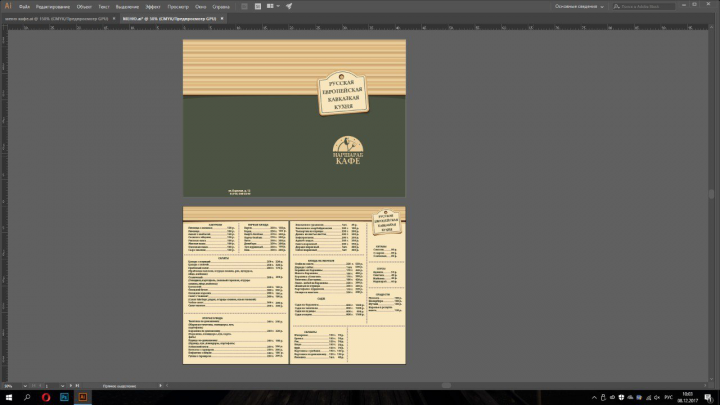The height and width of the screenshot is (405, 720).
Task: Open the Окно menu
Action: (200, 7)
